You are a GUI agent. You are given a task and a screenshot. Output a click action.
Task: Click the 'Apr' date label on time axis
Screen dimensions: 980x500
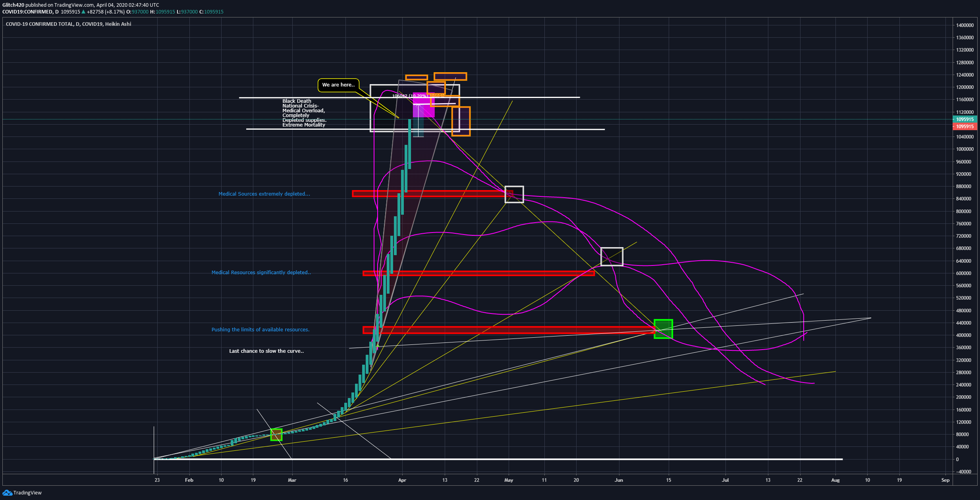402,480
